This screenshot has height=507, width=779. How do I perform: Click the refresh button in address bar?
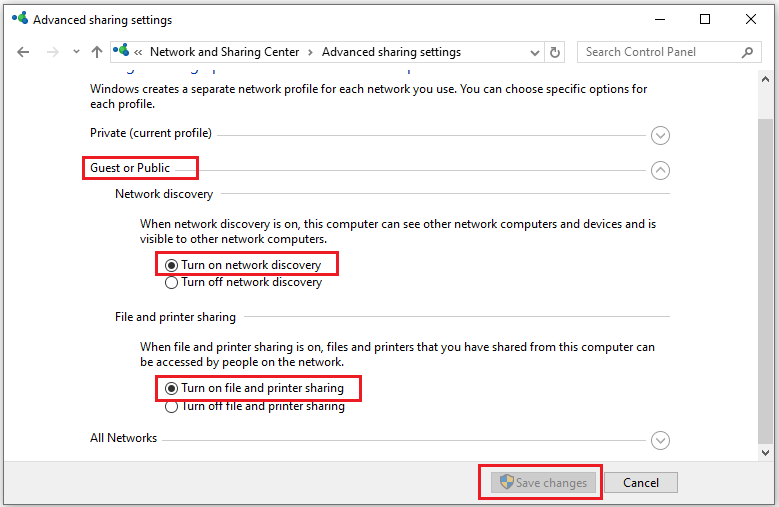(x=555, y=52)
